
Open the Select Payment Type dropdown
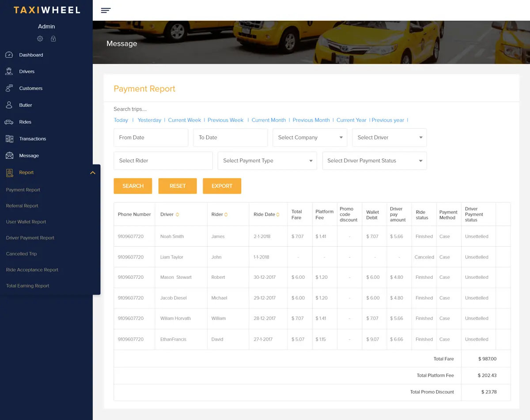click(x=267, y=161)
